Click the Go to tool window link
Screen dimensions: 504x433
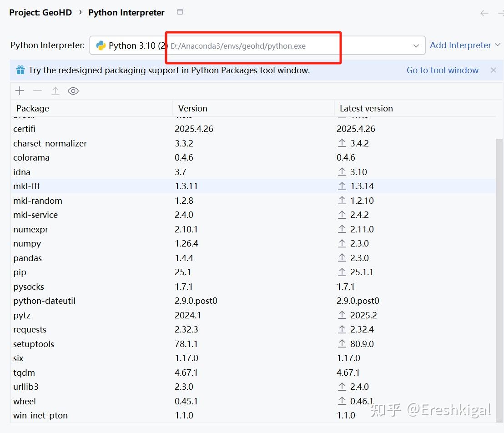442,70
